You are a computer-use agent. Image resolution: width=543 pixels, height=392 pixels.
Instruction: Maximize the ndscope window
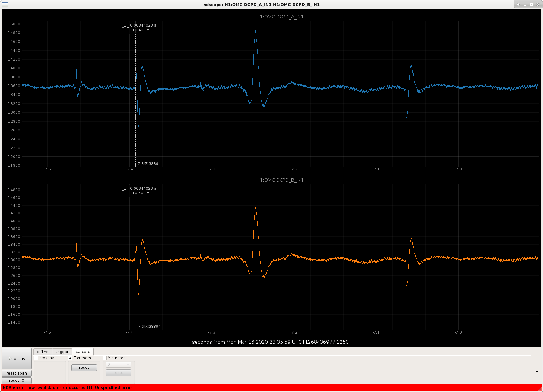[532, 5]
